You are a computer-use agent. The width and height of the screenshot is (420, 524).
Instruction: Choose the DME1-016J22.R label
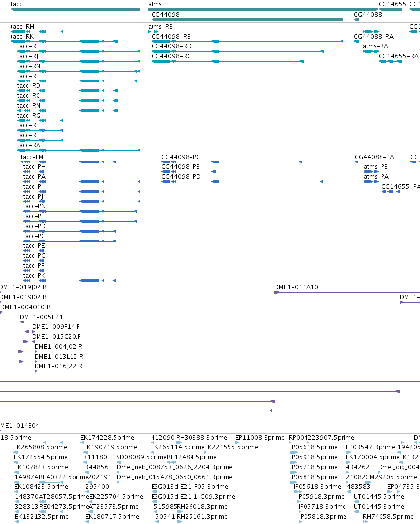[x=58, y=366]
